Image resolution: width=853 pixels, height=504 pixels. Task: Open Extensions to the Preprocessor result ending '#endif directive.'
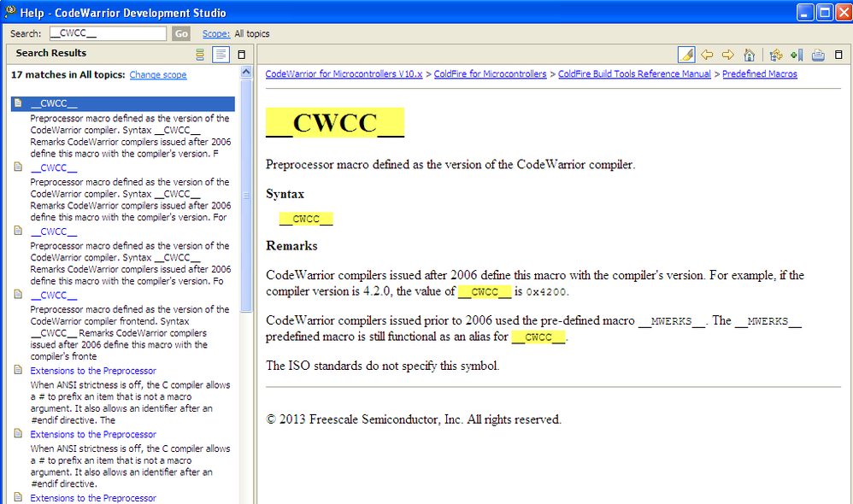coord(93,435)
